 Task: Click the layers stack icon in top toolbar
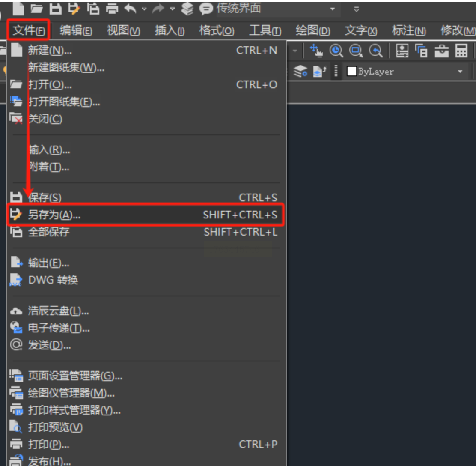coord(187,9)
